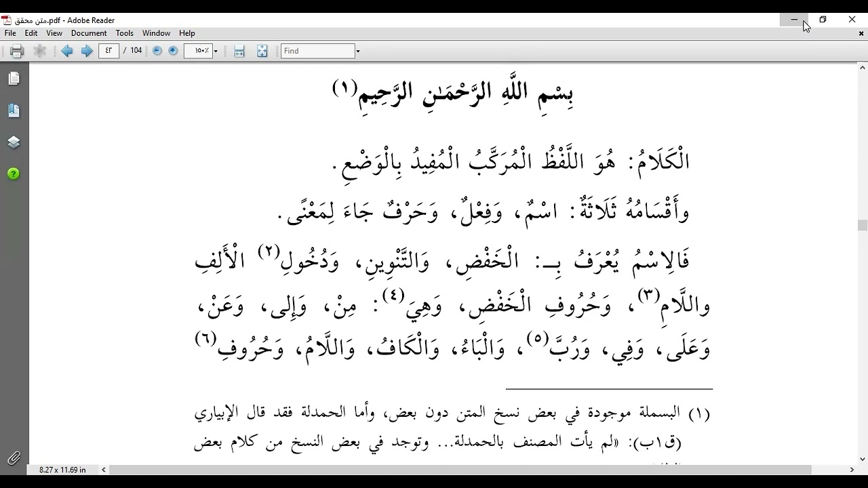Viewport: 868px width, 488px height.
Task: Open the Window menu
Action: [156, 33]
